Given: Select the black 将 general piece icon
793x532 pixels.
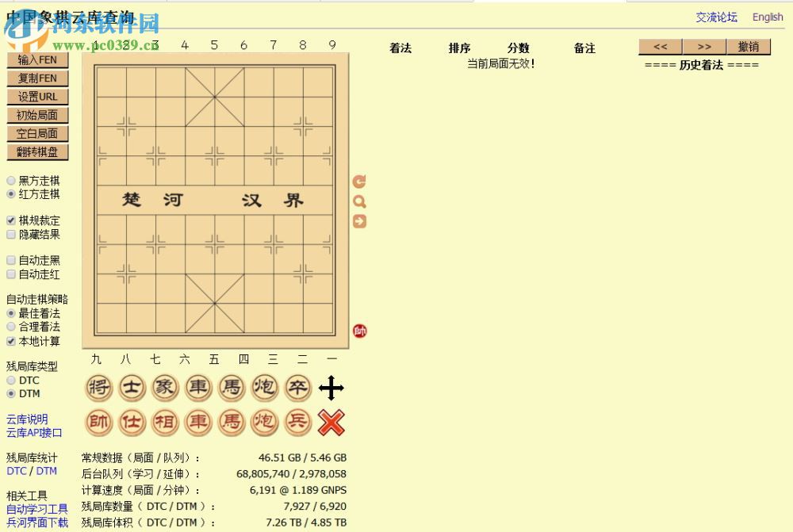Looking at the screenshot, I should (x=98, y=388).
